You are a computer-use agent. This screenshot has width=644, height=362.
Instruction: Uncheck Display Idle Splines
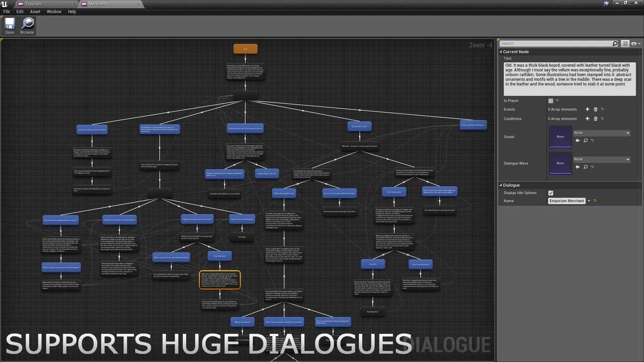pyautogui.click(x=550, y=193)
